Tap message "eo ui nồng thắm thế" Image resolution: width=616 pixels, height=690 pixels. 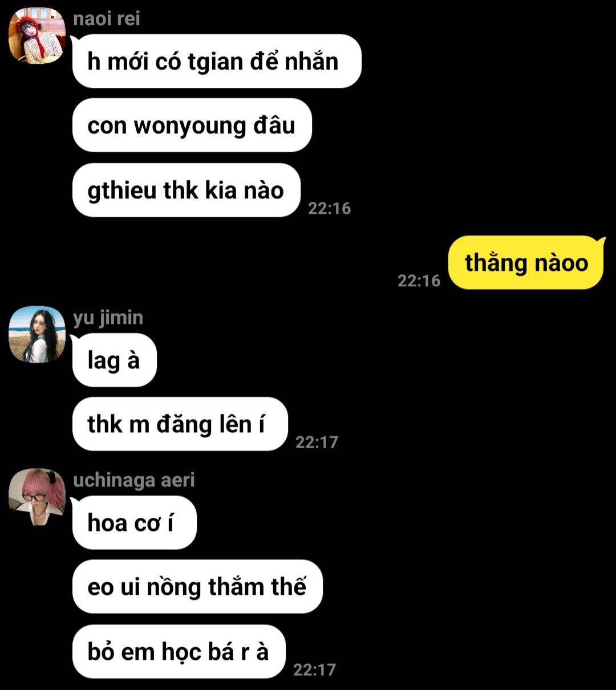point(197,587)
